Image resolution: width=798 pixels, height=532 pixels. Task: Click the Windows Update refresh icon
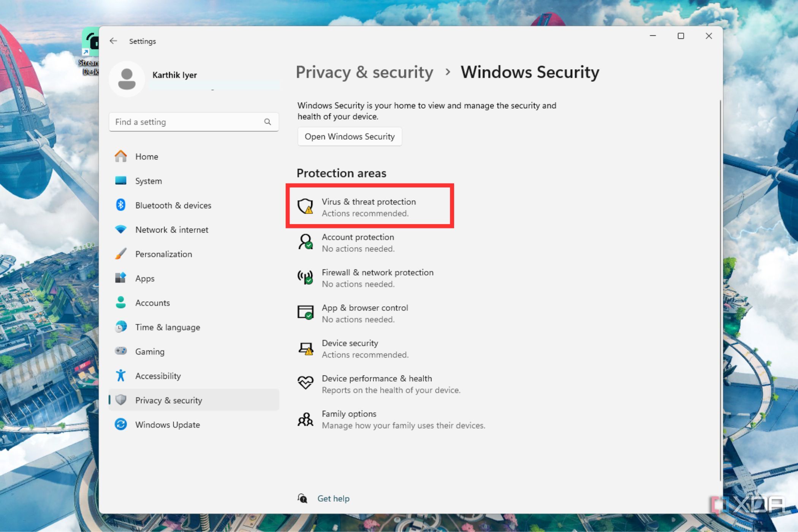(120, 424)
